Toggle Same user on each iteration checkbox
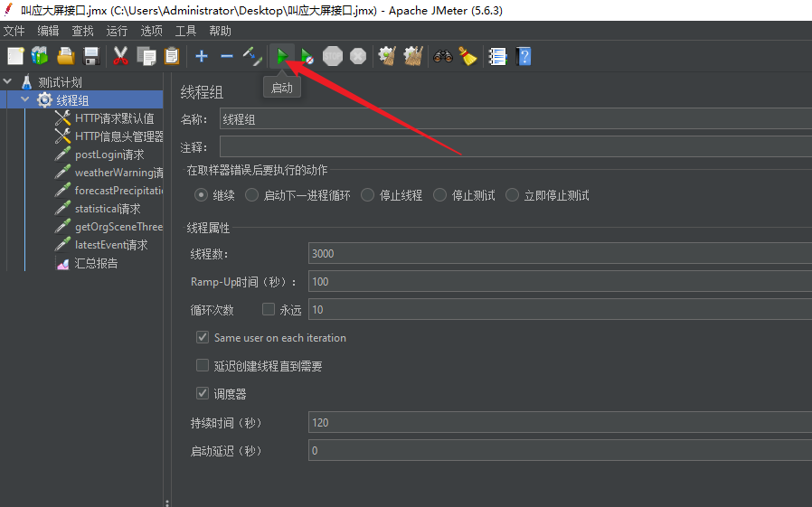Image resolution: width=812 pixels, height=507 pixels. [203, 337]
